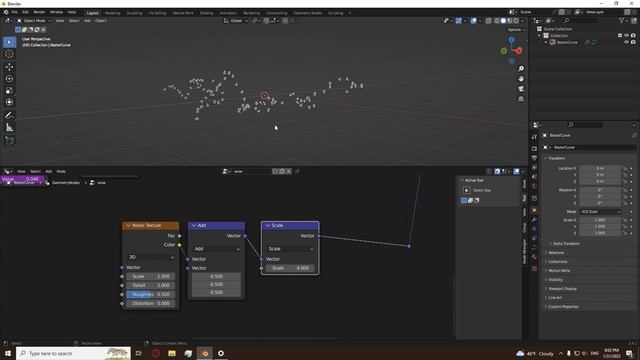The image size is (640, 360).
Task: Open the Output properties tab icon
Action: [534, 158]
